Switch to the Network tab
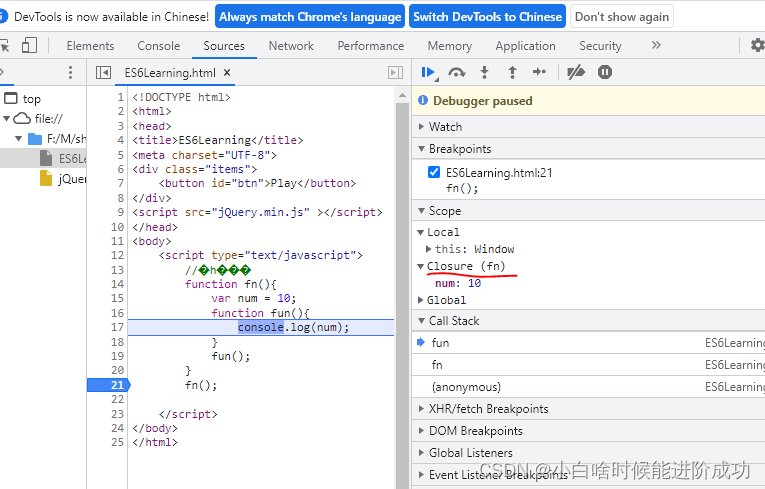Viewport: 765px width, 489px height. pos(291,46)
